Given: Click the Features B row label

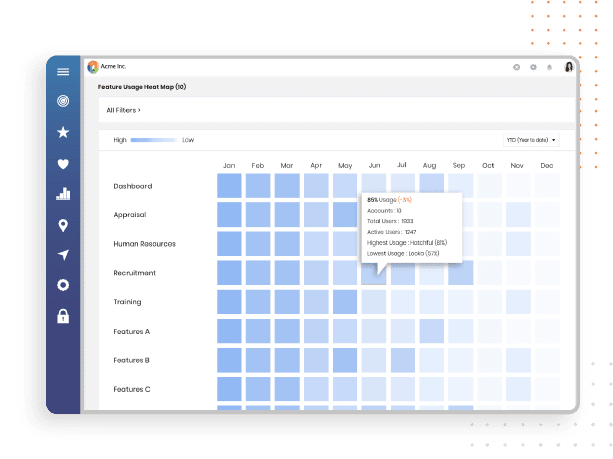Looking at the screenshot, I should (x=131, y=360).
